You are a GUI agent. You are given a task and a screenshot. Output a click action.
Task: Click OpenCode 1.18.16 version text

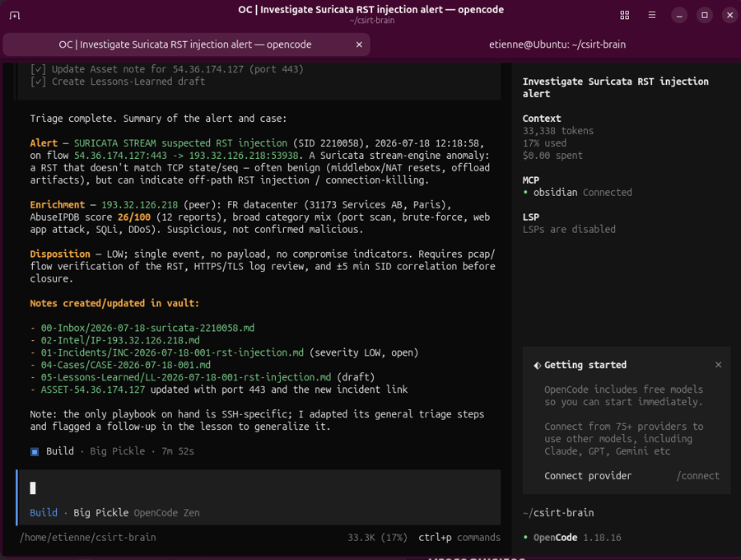[577, 537]
